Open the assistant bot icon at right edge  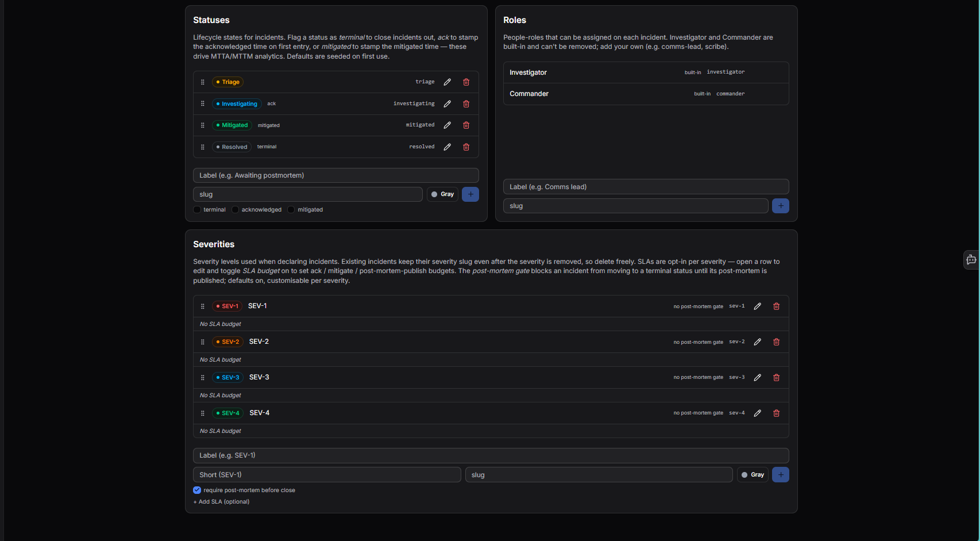pos(971,260)
